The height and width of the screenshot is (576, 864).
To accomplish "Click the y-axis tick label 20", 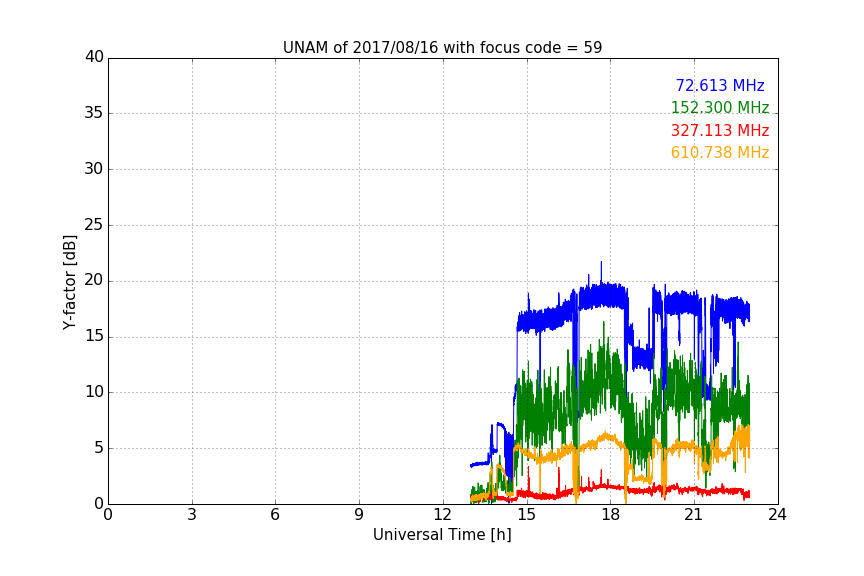I will click(x=94, y=281).
